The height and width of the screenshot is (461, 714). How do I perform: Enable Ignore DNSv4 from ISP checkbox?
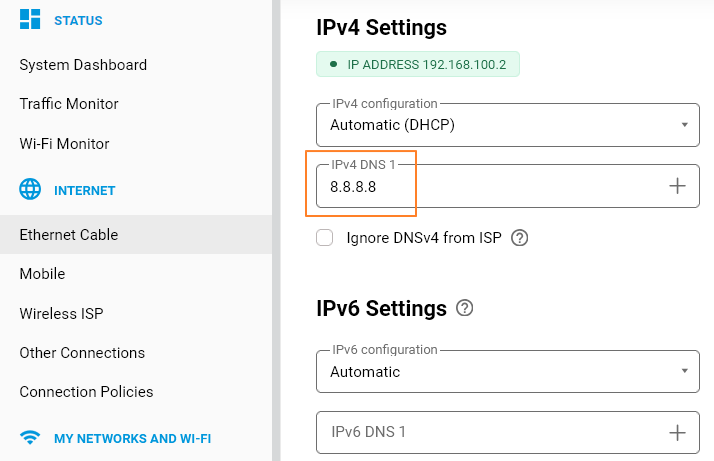(x=324, y=238)
